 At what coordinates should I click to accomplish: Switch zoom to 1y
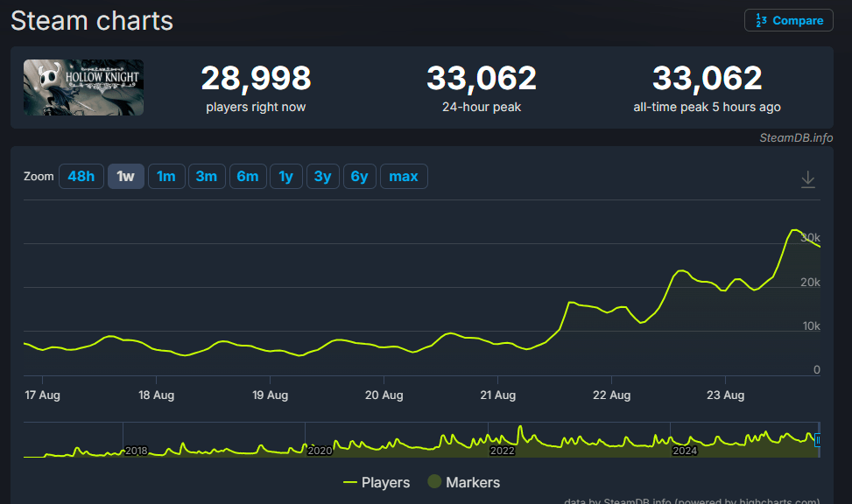point(285,177)
